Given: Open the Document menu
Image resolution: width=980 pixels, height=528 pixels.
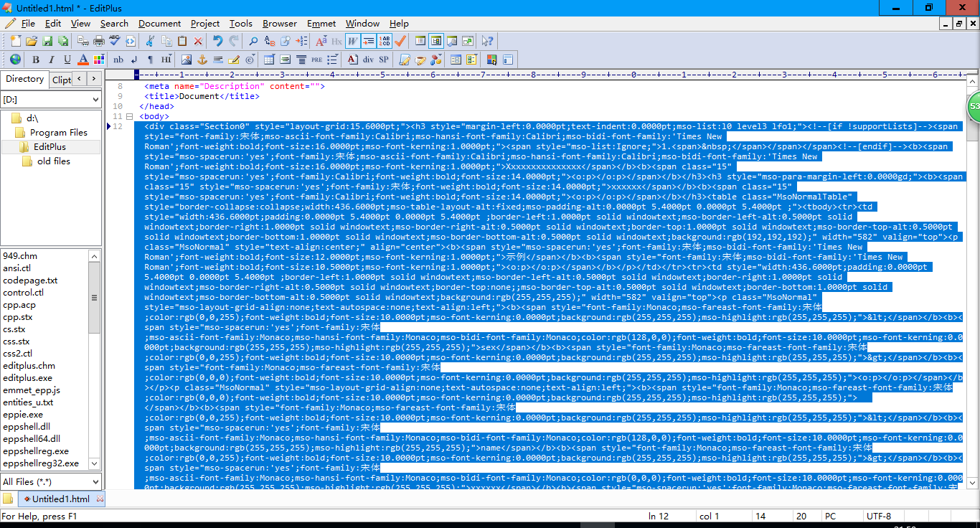Looking at the screenshot, I should tap(159, 24).
